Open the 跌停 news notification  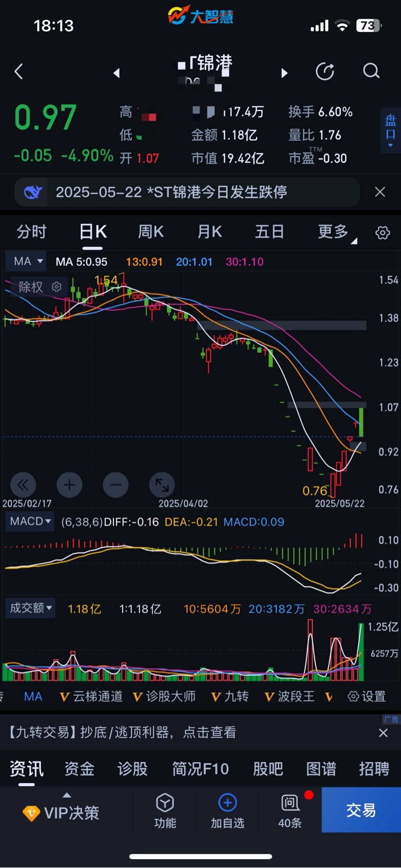pos(187,192)
